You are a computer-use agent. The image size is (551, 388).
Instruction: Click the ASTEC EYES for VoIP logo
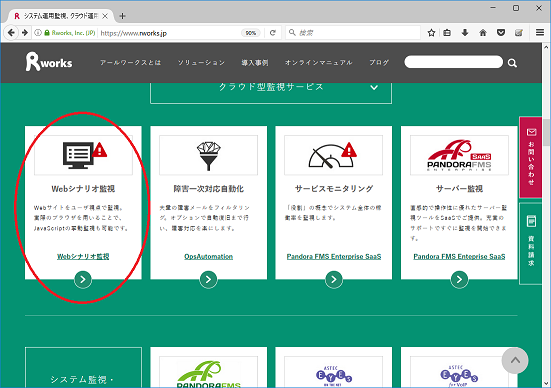point(459,375)
